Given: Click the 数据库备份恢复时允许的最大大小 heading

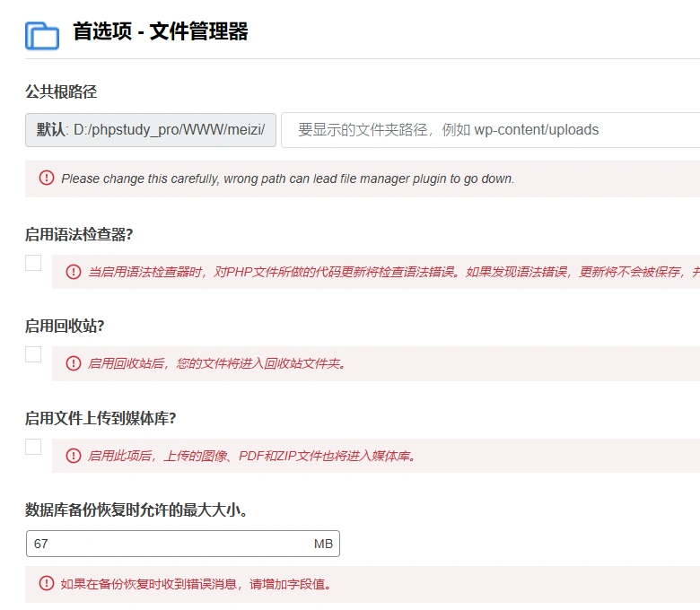Looking at the screenshot, I should pos(136,510).
